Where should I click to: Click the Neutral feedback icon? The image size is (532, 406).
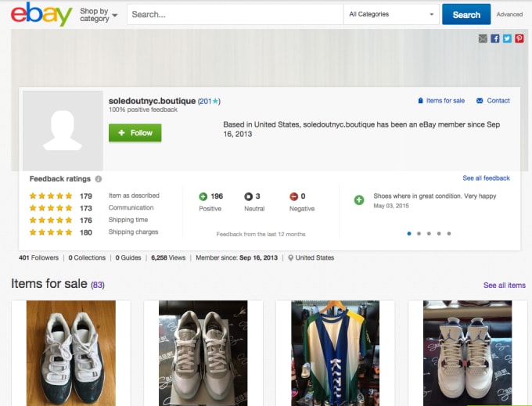click(x=248, y=196)
